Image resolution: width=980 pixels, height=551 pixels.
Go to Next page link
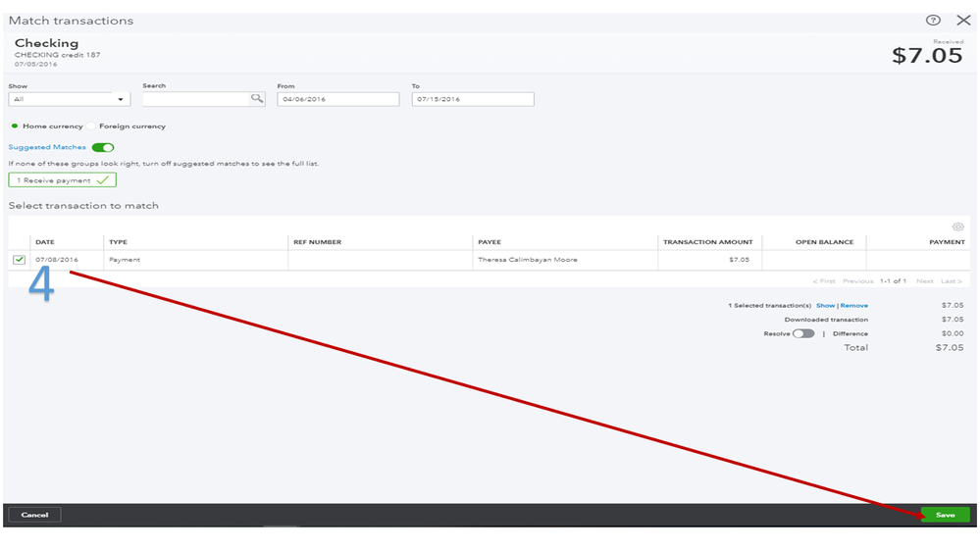924,281
